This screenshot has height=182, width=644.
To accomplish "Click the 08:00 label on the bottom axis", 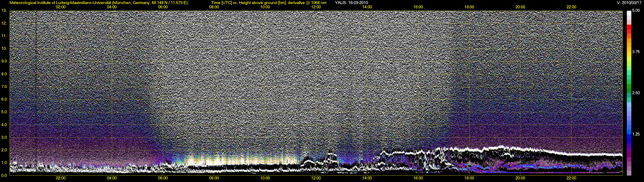I will (214, 178).
